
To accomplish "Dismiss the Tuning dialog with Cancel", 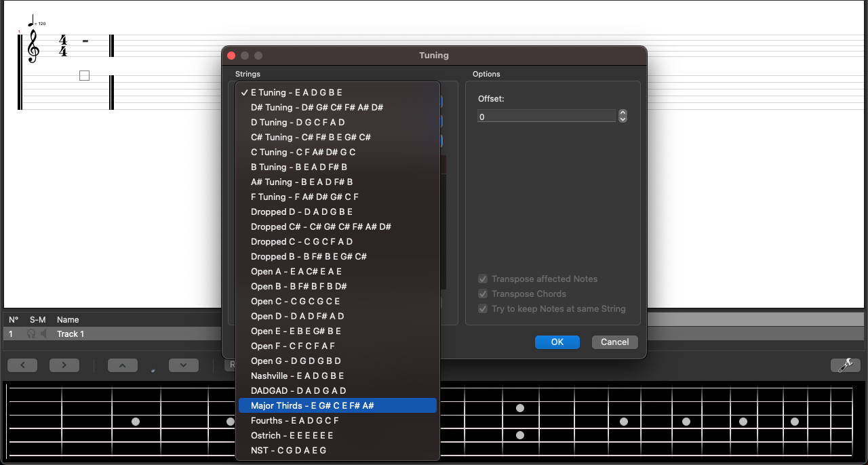I will 614,342.
